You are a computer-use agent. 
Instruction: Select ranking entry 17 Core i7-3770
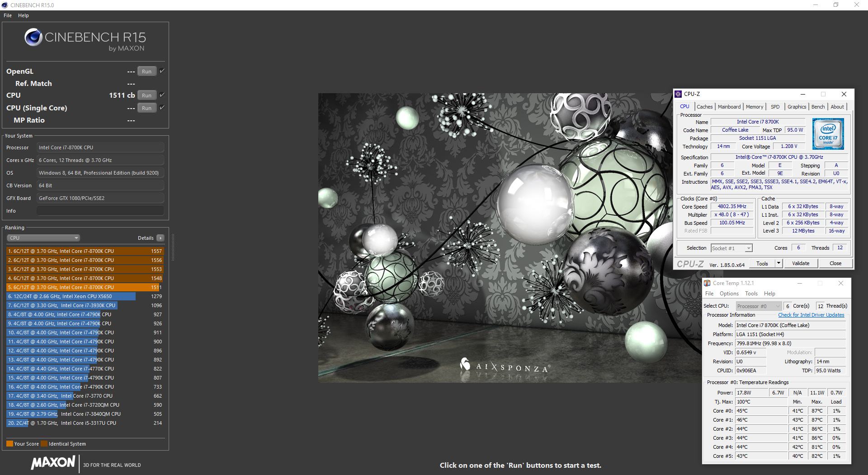click(85, 396)
